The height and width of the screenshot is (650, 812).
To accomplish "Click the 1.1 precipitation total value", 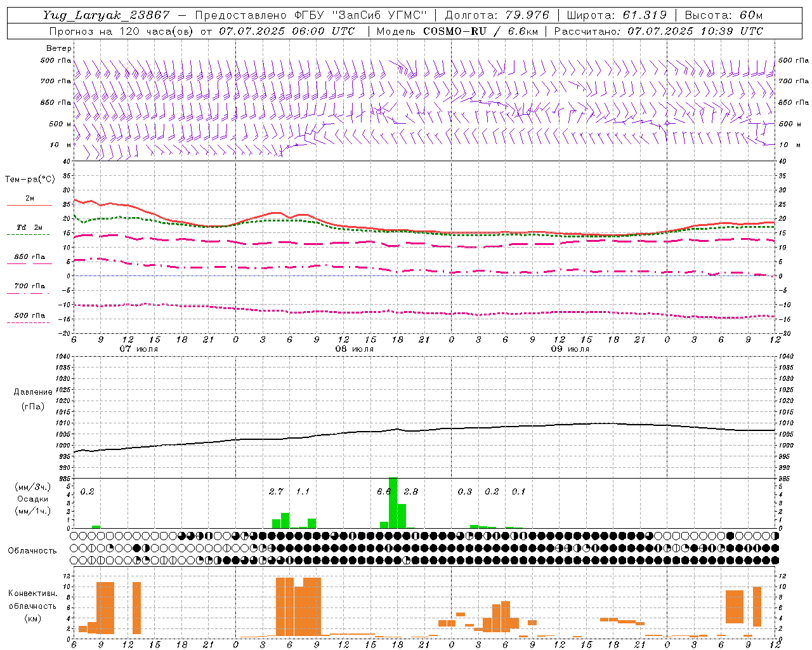I will click(x=303, y=491).
